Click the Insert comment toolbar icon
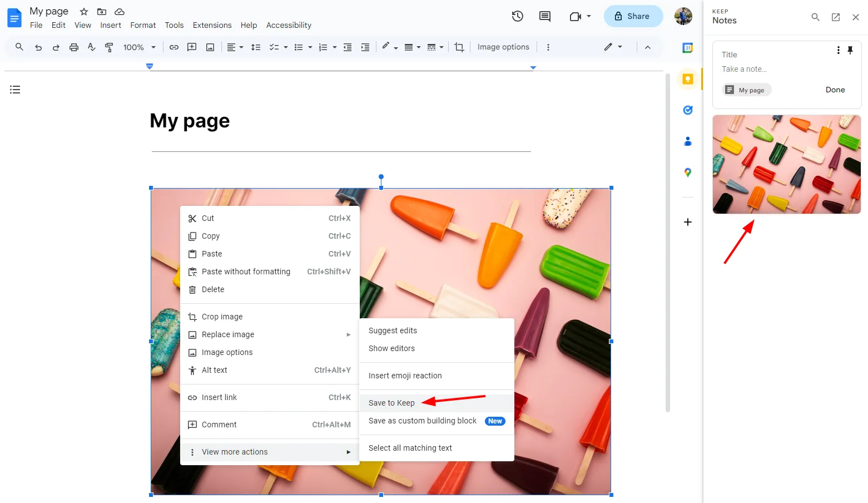This screenshot has width=868, height=503. click(x=192, y=47)
